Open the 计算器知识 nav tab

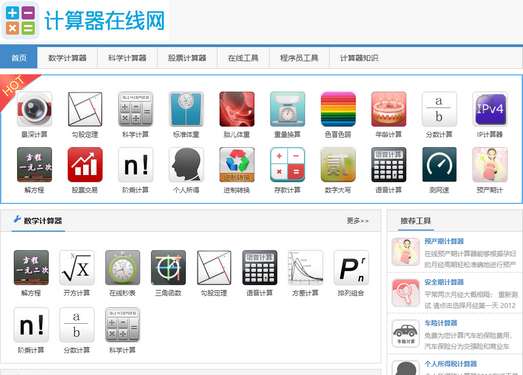tap(359, 58)
